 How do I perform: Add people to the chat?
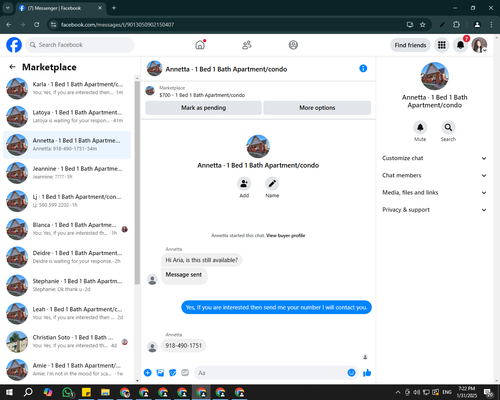(244, 184)
